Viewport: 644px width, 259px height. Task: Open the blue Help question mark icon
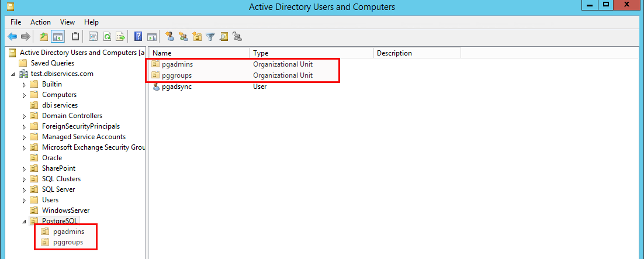click(139, 37)
